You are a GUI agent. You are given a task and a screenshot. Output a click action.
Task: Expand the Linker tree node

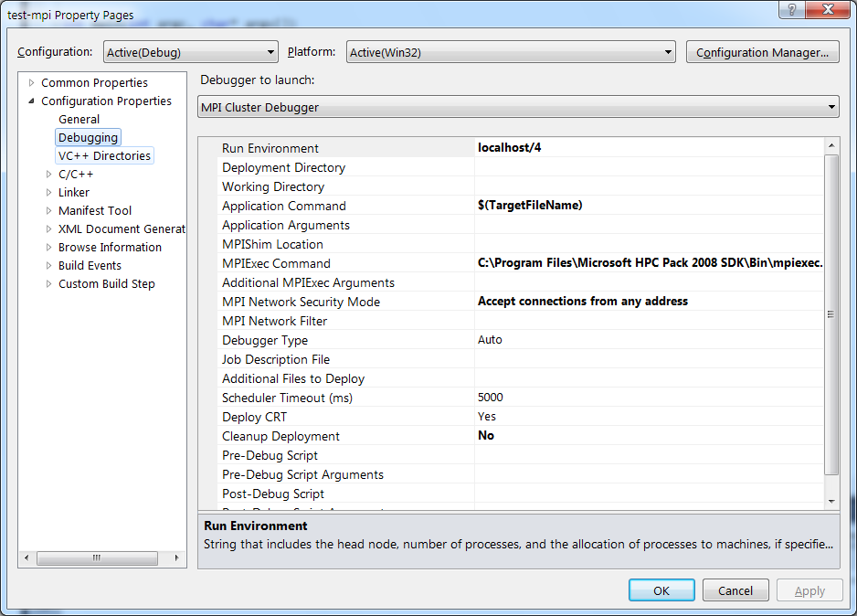48,193
